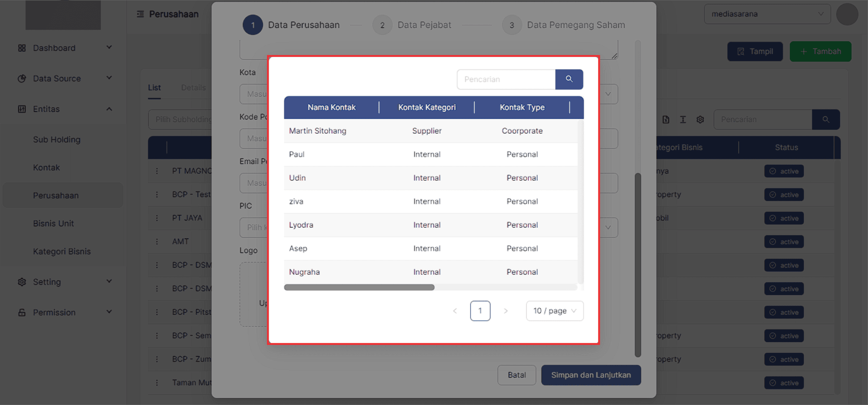This screenshot has width=868, height=405.
Task: Click the horizontal scrollbar in contact table
Action: pyautogui.click(x=359, y=287)
